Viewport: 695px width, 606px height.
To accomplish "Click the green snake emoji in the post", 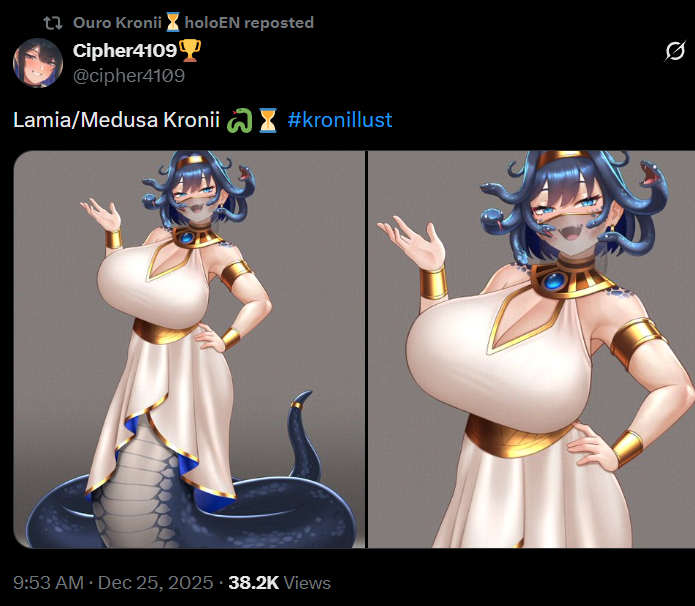I will point(239,121).
